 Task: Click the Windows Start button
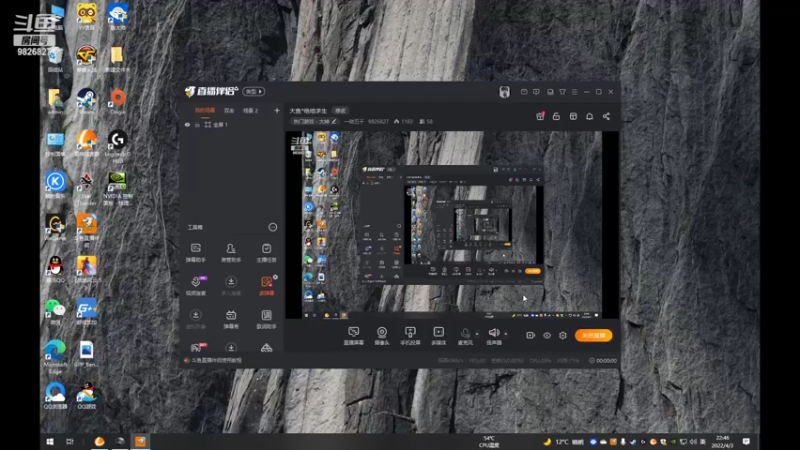pyautogui.click(x=50, y=441)
